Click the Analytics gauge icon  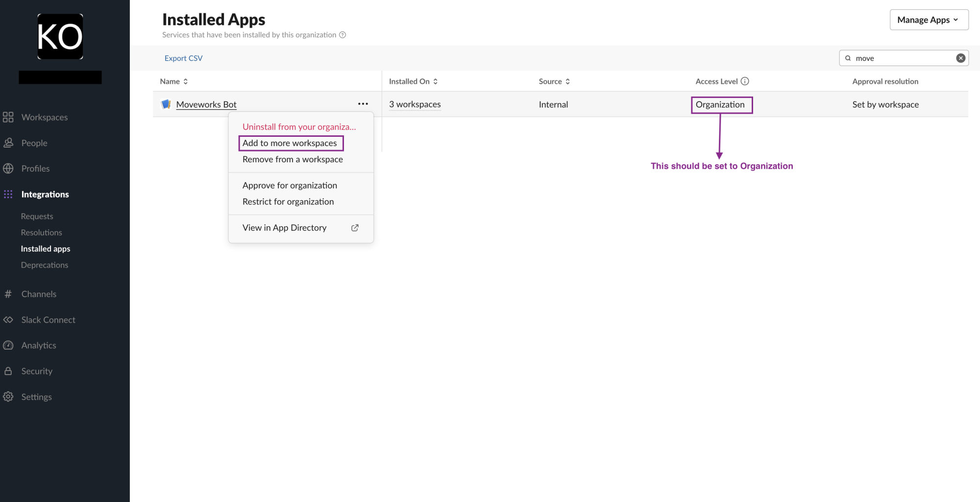(x=8, y=345)
